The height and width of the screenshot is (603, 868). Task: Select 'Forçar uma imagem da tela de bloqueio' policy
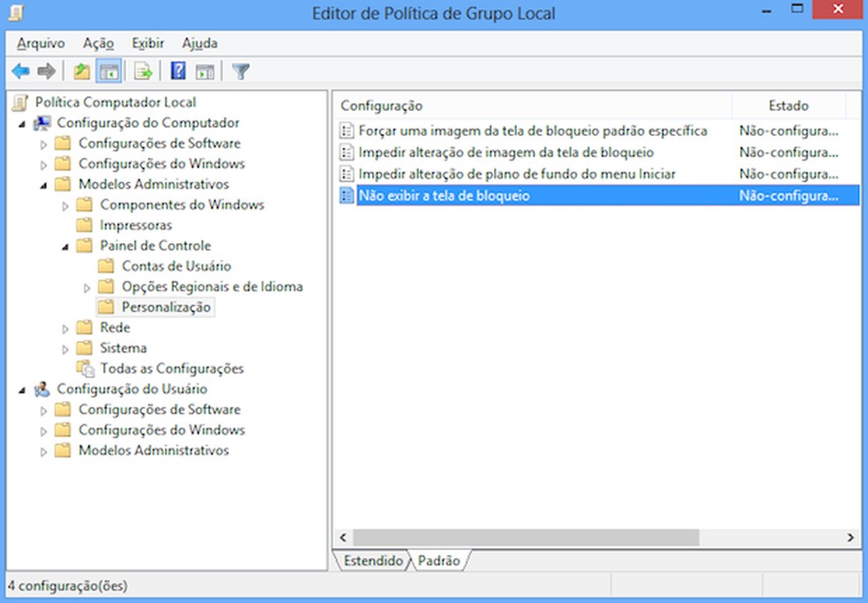pos(533,130)
